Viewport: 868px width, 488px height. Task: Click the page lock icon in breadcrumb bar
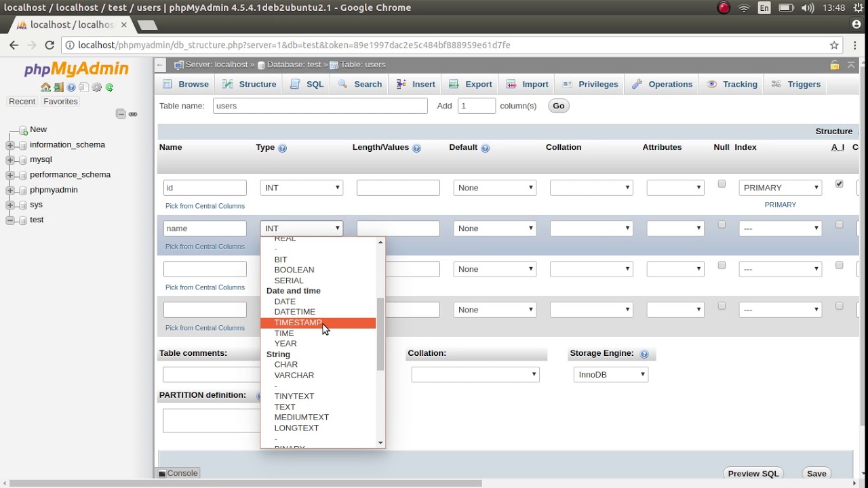click(835, 65)
